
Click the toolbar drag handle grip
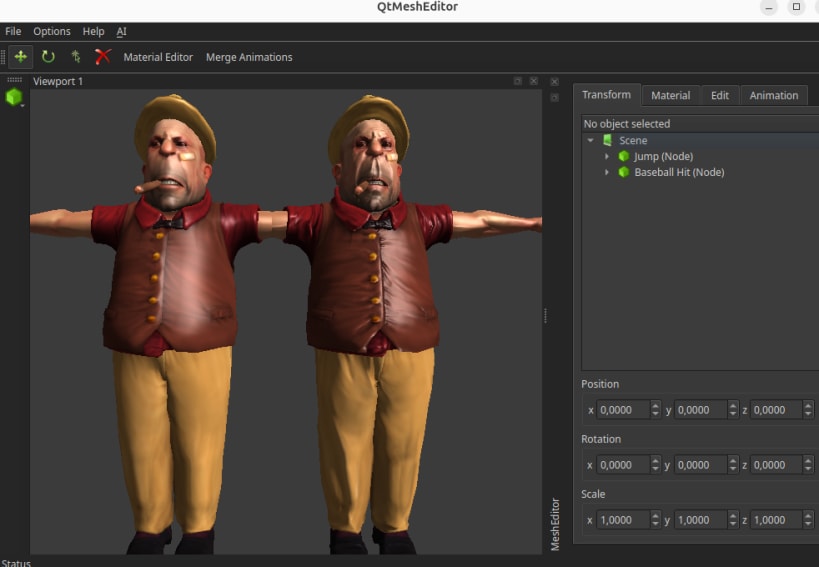click(x=3, y=57)
